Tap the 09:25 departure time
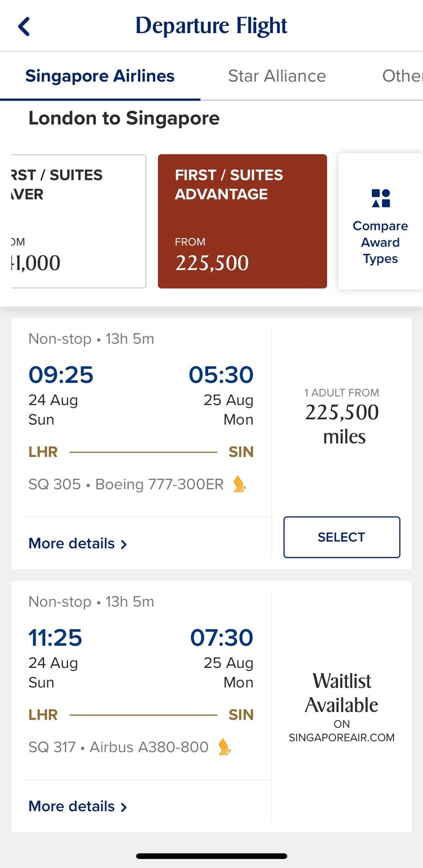423x868 pixels. (x=61, y=375)
